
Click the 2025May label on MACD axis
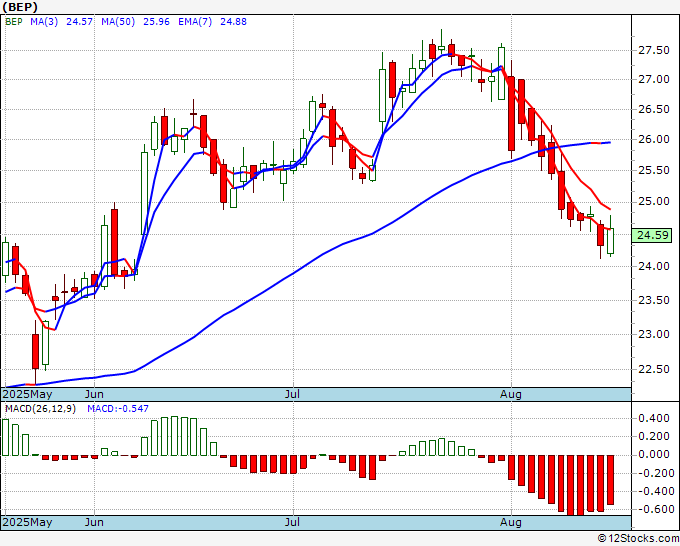click(27, 522)
